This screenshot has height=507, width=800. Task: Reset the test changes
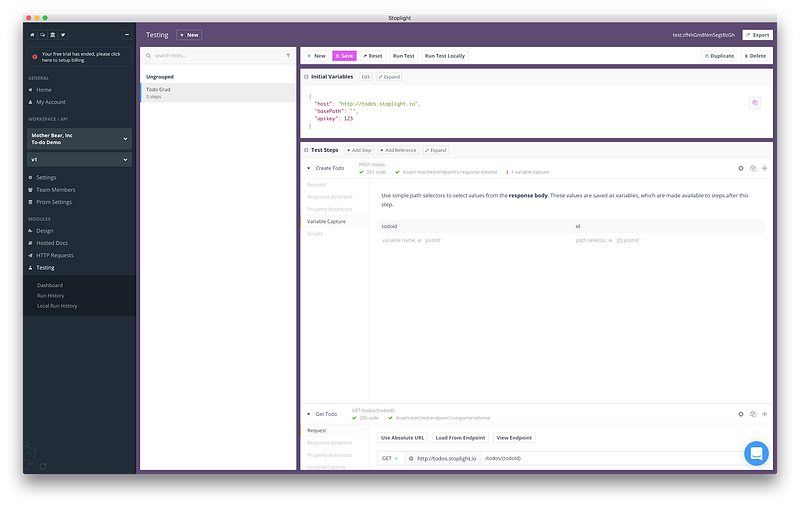pyautogui.click(x=373, y=56)
